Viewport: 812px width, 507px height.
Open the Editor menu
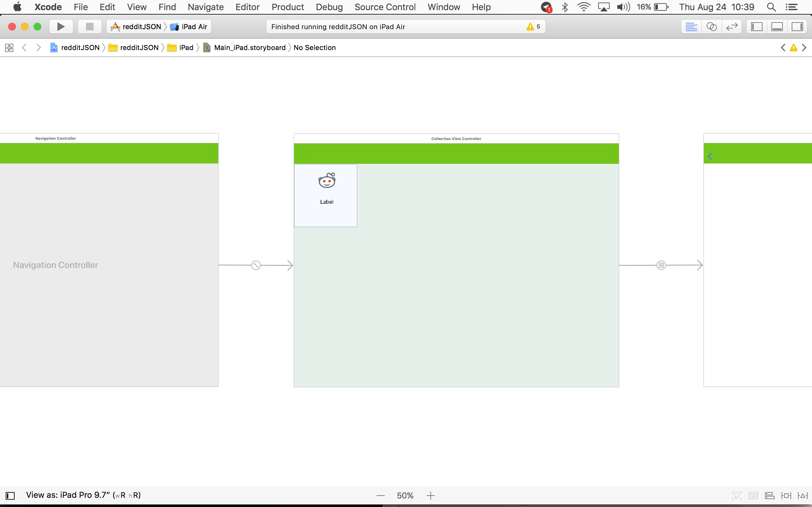point(247,7)
